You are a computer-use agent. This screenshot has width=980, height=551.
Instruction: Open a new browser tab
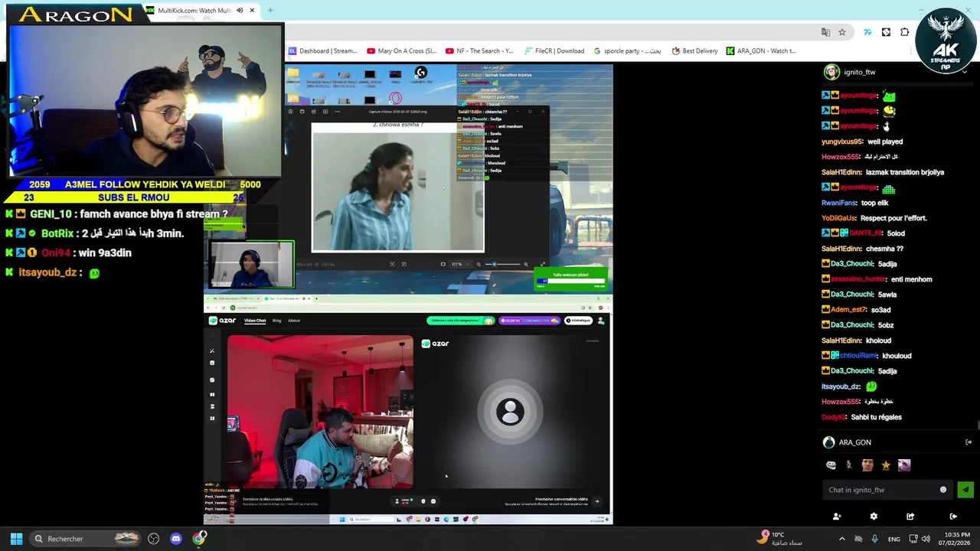tap(270, 11)
